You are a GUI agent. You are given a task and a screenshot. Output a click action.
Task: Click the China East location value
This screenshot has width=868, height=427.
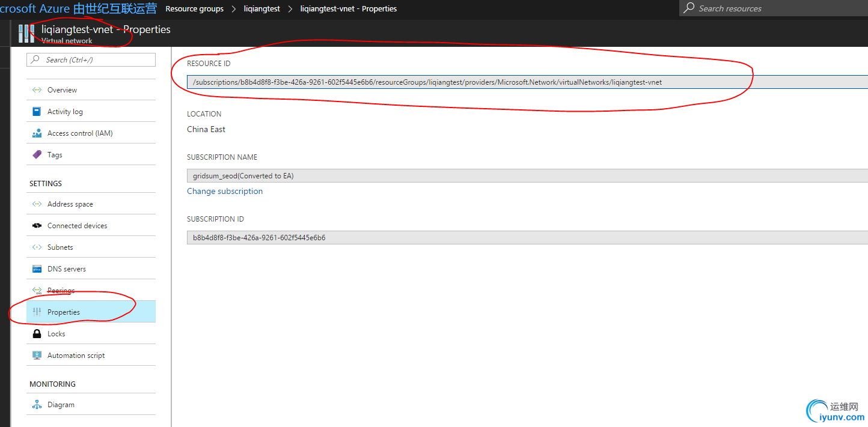click(206, 129)
